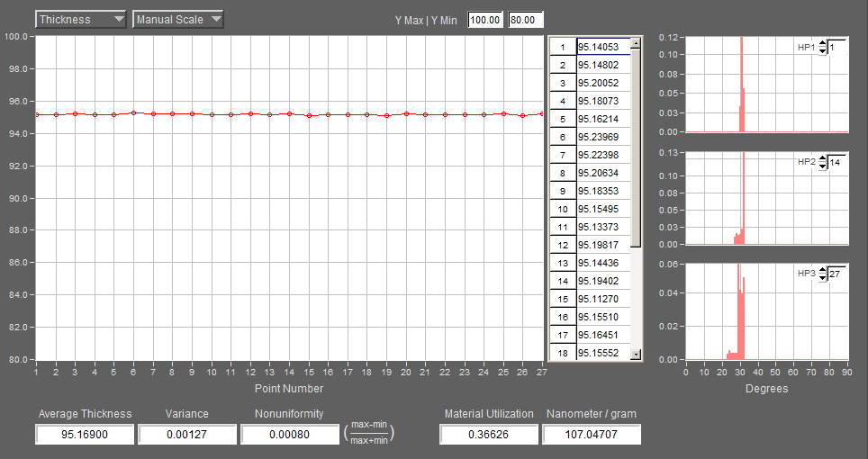
Task: Select table cell 95.15552 in row 18
Action: click(603, 352)
